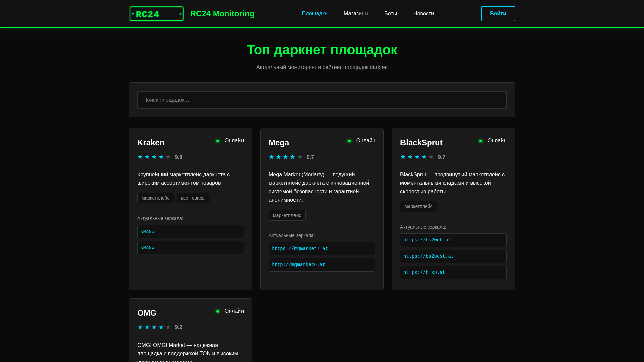The image size is (644, 362).
Task: Go to the Магазины section
Action: point(356,14)
